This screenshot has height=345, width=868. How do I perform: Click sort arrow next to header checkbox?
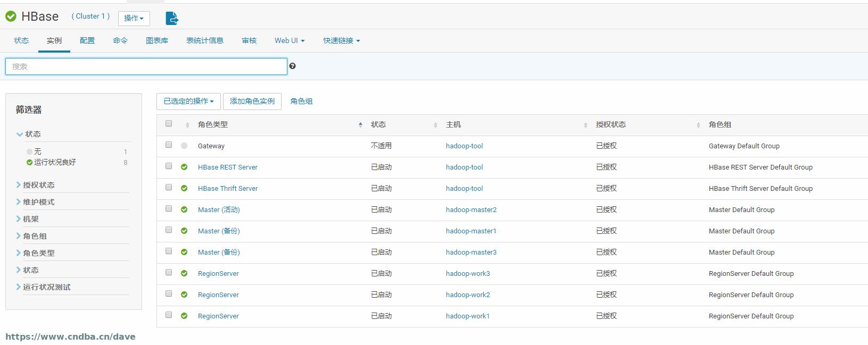187,125
